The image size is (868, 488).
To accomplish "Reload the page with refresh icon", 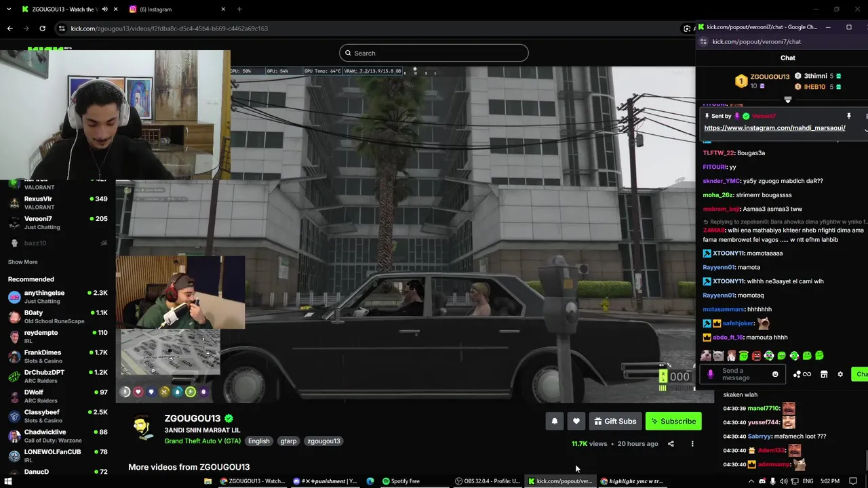I will pos(42,28).
